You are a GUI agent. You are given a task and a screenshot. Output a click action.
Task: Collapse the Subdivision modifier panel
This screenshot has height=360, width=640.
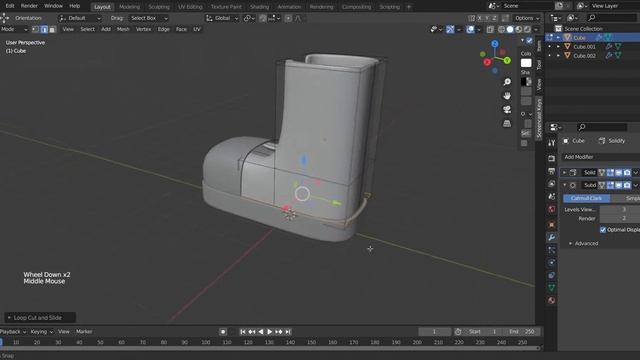(564, 185)
